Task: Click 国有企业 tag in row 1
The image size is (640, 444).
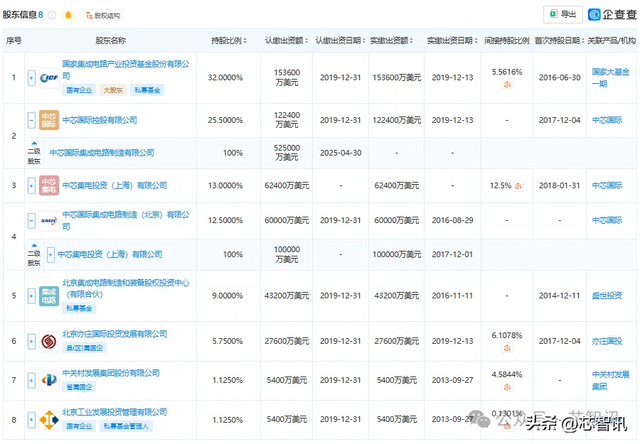Action: coord(79,90)
